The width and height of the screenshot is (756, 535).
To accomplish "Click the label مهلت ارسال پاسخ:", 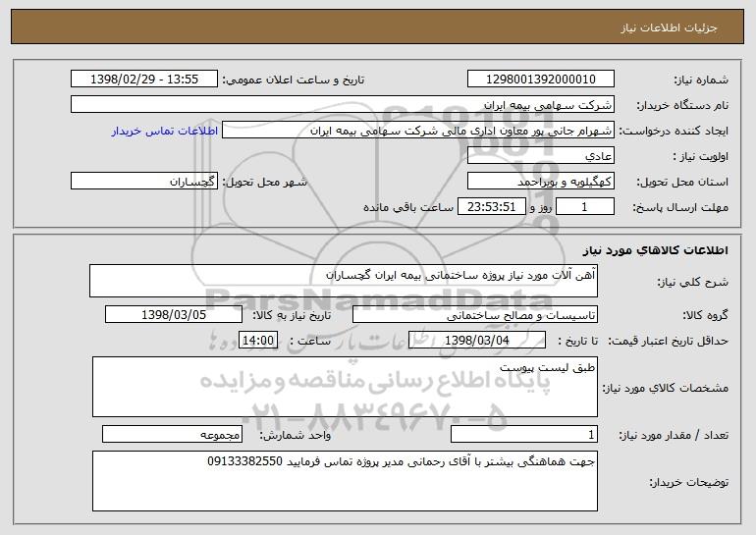I will (680, 207).
